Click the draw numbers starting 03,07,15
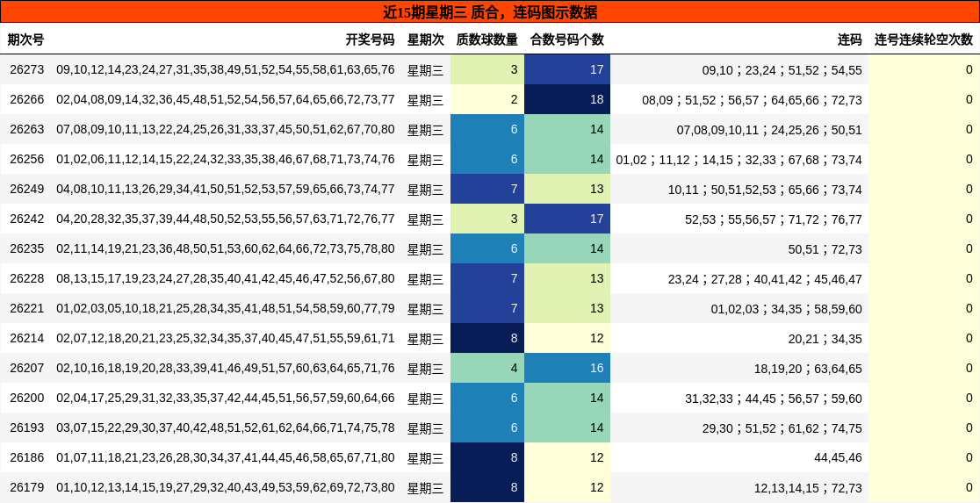The width and height of the screenshot is (980, 503). click(x=226, y=428)
